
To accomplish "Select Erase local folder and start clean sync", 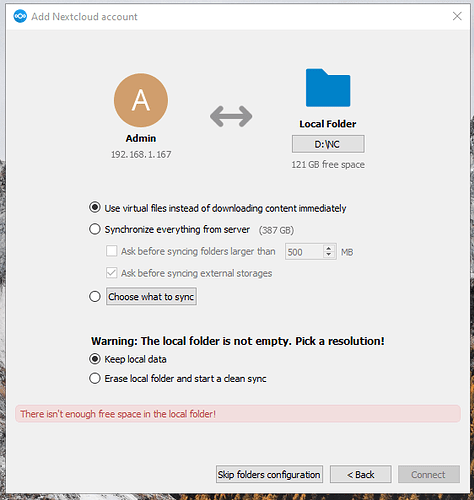I will [x=95, y=378].
